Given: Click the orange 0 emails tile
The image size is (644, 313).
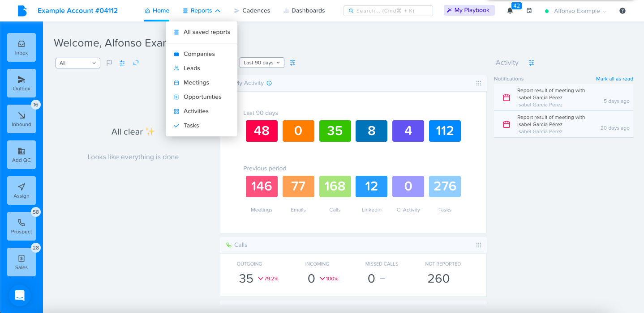Looking at the screenshot, I should click(x=298, y=131).
